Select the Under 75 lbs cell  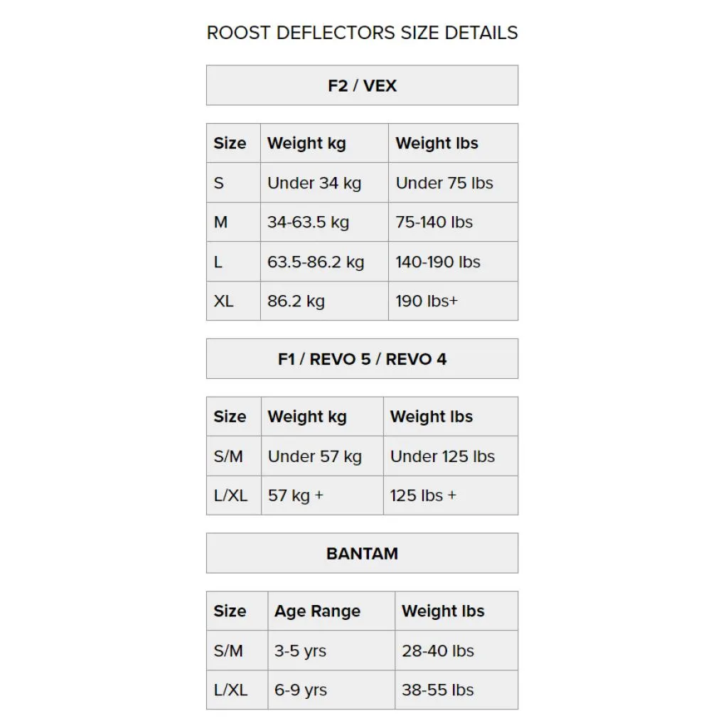tap(453, 183)
